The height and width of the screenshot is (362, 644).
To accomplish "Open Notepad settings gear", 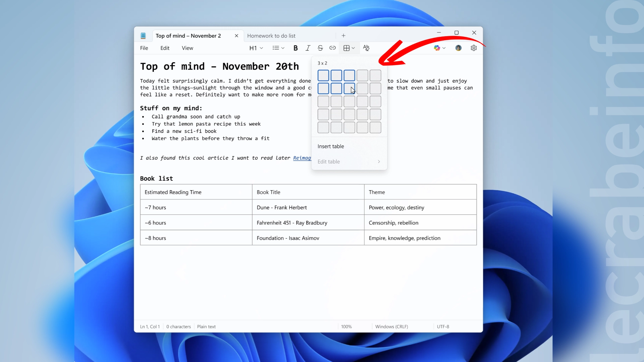I will click(474, 48).
